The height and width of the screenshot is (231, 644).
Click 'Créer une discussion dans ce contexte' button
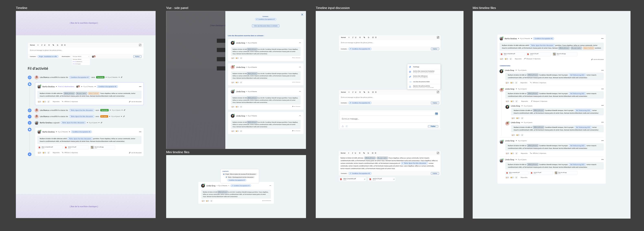[265, 26]
